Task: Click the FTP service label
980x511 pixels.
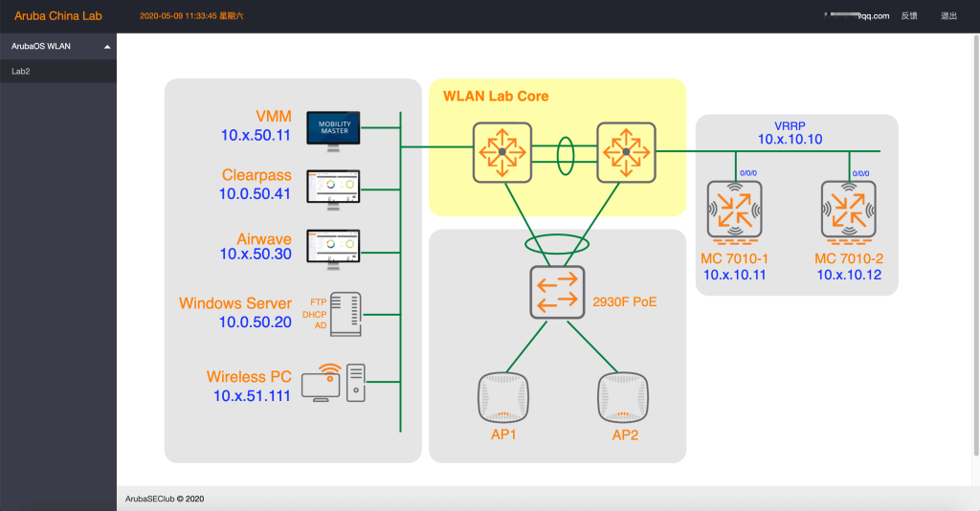Action: [319, 301]
